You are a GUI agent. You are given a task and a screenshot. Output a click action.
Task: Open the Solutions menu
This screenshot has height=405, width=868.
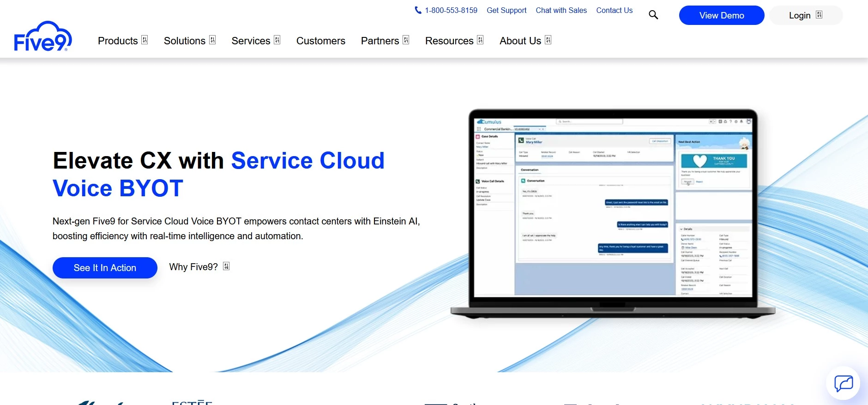tap(185, 41)
